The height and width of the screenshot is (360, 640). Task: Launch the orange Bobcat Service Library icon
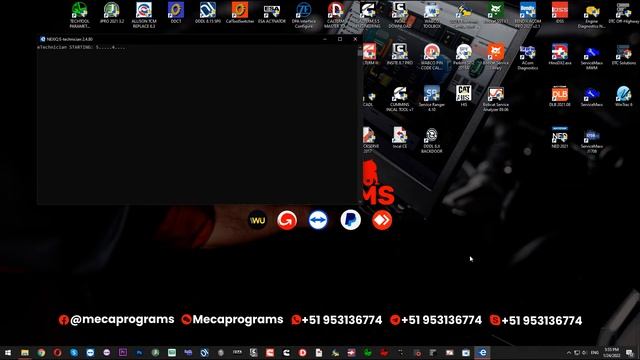coord(496,56)
